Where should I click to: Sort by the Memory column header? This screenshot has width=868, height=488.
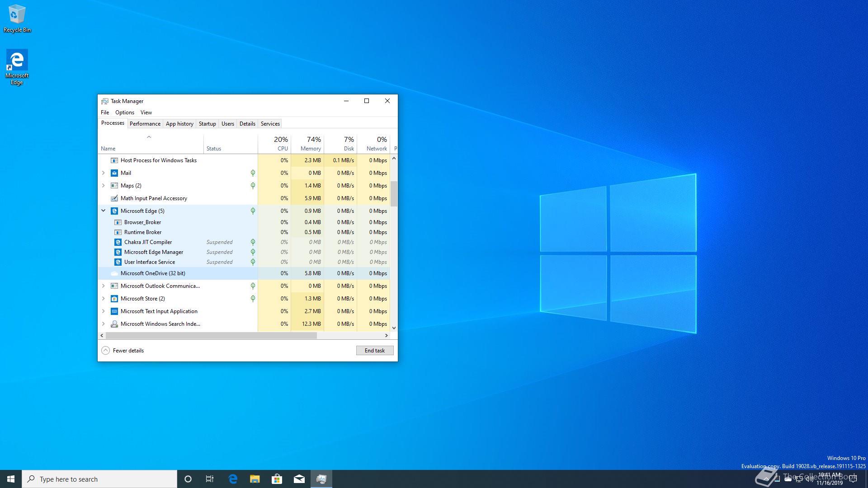point(307,144)
